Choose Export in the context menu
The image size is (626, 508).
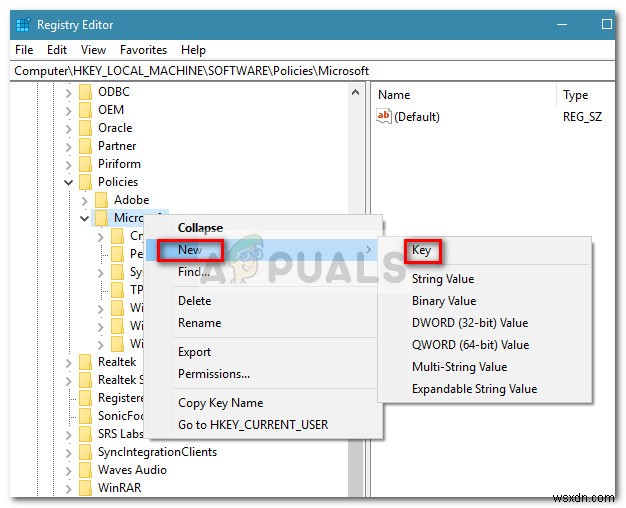click(x=263, y=352)
